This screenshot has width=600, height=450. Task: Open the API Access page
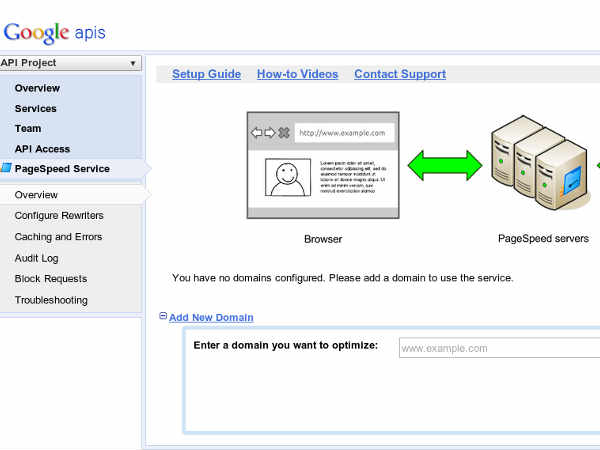coord(43,149)
